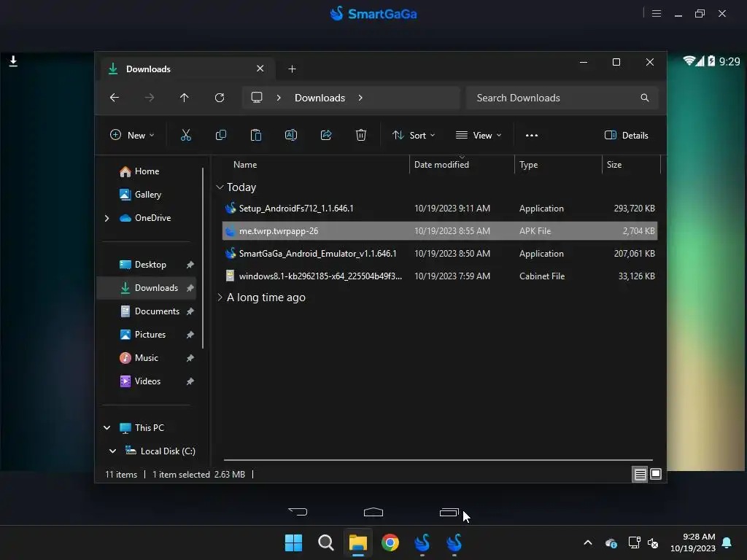Show hidden tray icons chevron

588,542
